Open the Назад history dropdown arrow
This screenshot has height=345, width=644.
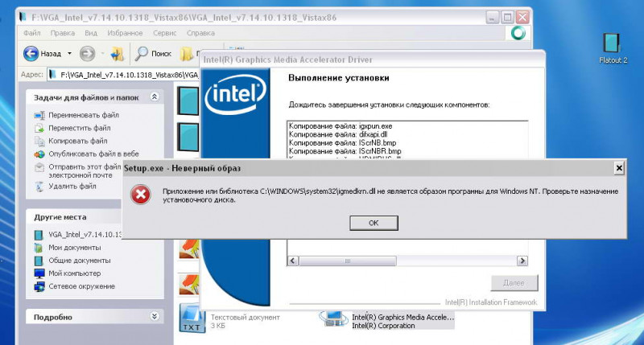coord(69,53)
